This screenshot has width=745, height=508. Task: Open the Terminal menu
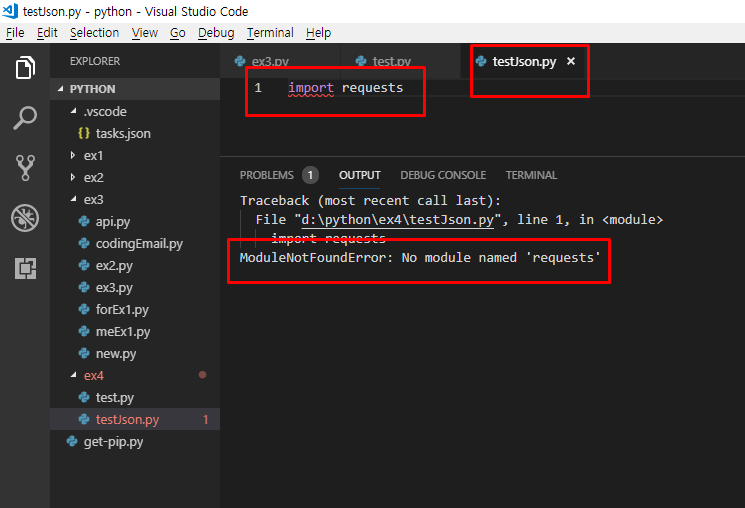(270, 33)
